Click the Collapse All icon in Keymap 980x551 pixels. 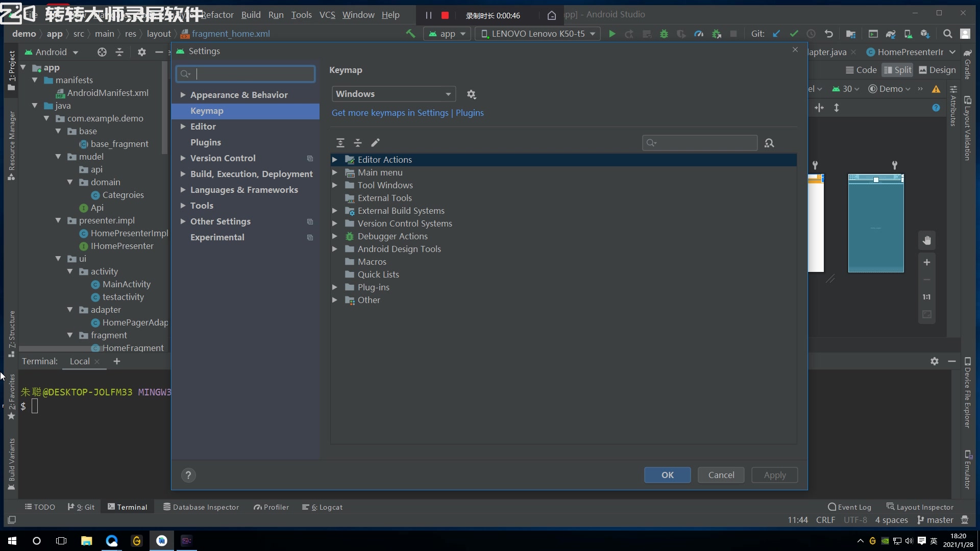[358, 143]
